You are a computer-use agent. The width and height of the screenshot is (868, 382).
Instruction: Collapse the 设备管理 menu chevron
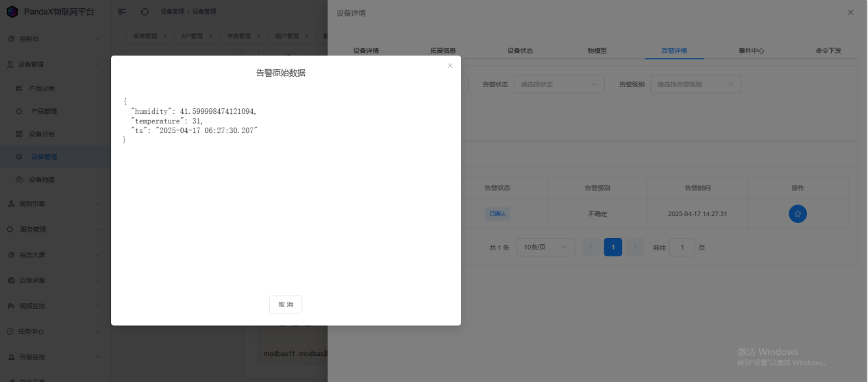tap(97, 64)
